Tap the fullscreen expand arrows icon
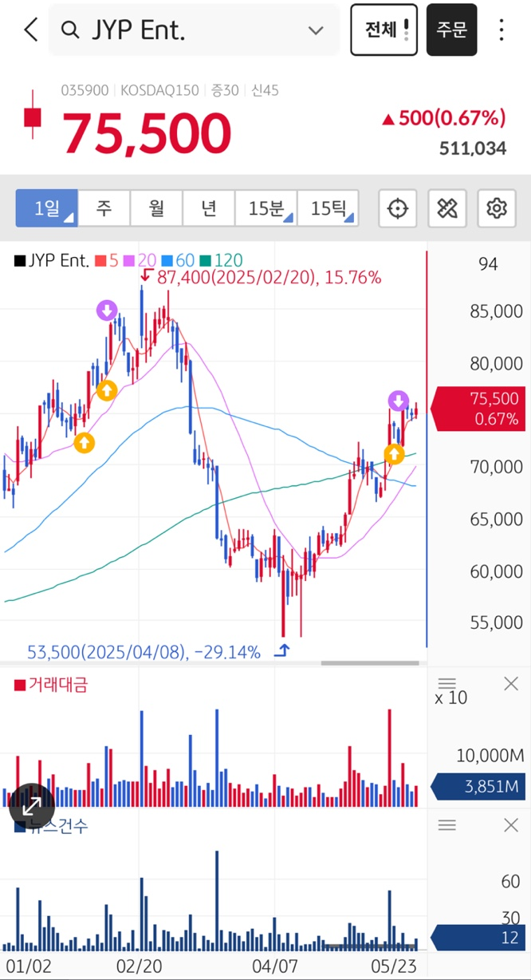 click(x=33, y=805)
